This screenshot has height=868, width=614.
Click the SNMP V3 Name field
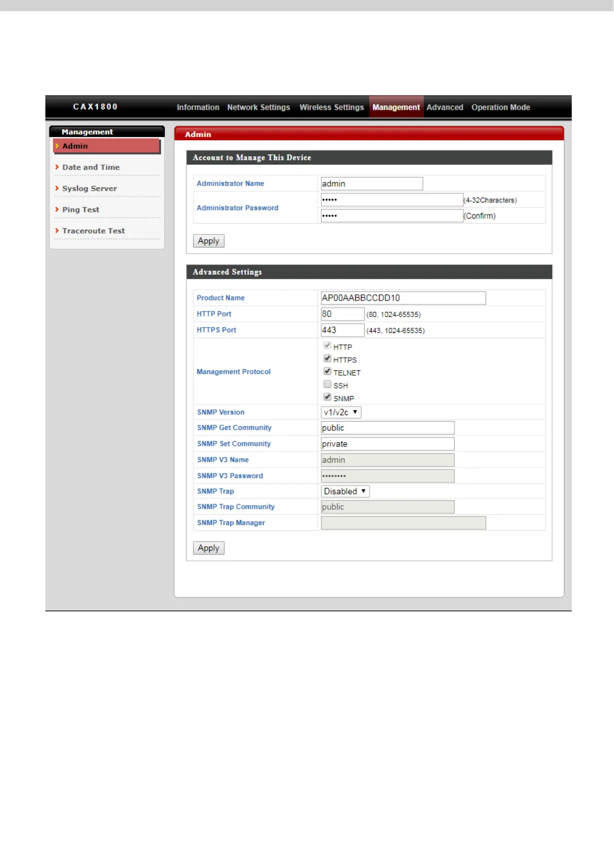click(x=388, y=460)
